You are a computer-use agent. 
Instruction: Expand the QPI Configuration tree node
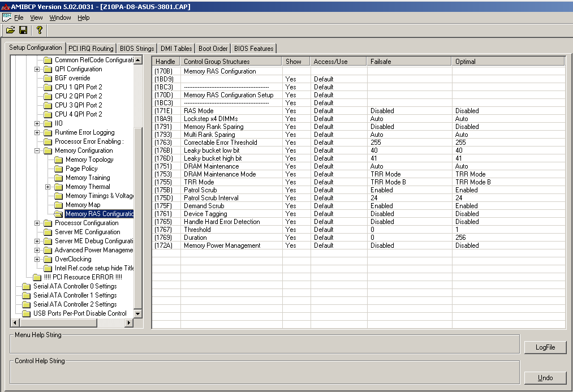tap(36, 69)
